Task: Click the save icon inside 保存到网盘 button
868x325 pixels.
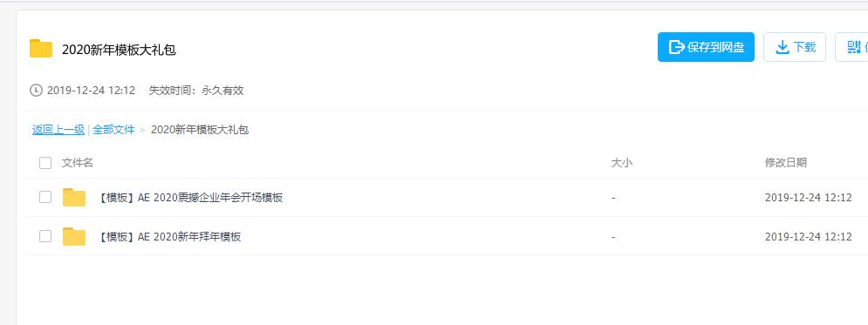Action: (676, 47)
